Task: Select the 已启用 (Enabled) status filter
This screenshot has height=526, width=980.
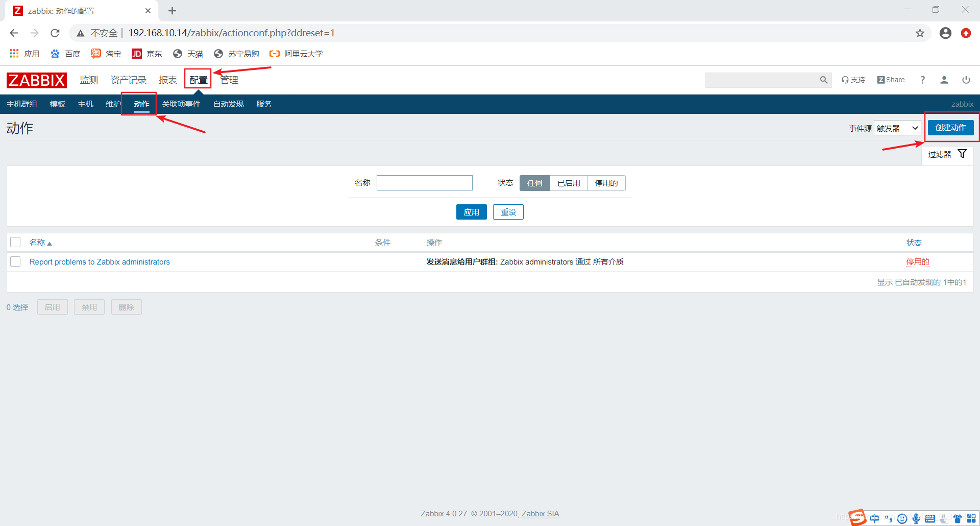Action: [569, 183]
